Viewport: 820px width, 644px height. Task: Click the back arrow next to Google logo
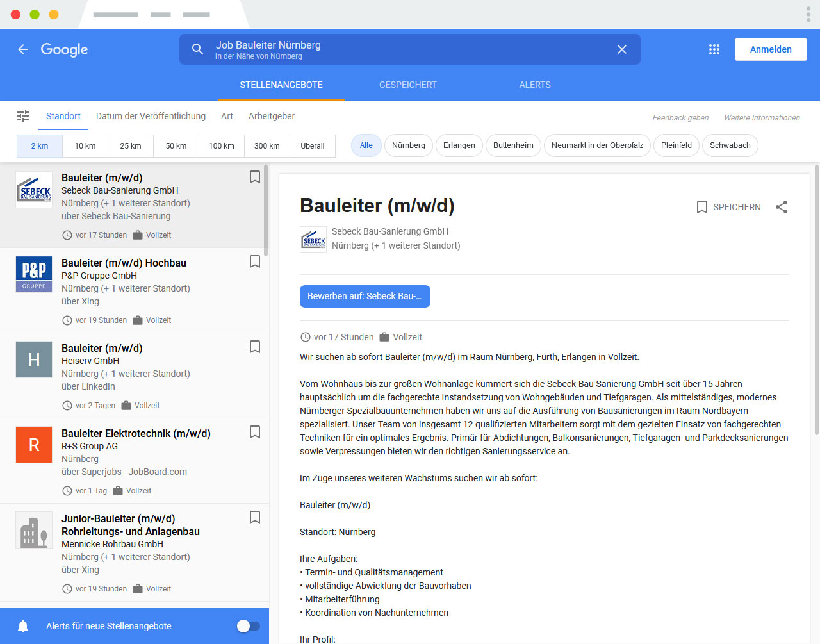23,49
